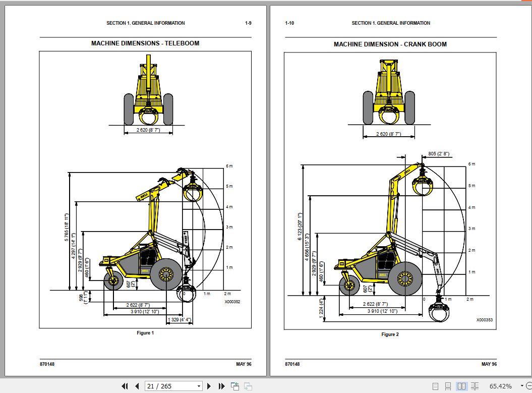Go forward to the next view
Screen dimensions: 532x393
[x=247, y=385]
